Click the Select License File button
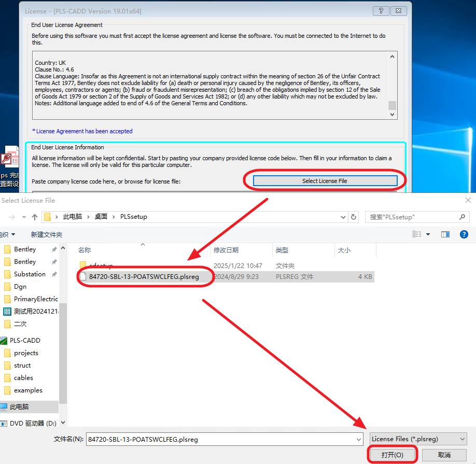Screen dimensions: 476x464 pyautogui.click(x=325, y=181)
